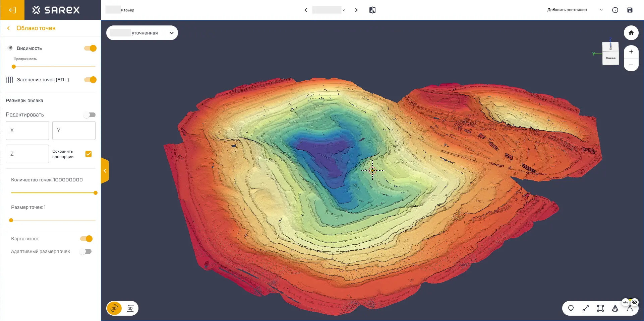Enable the Адаптивный размер точек switch

85,251
